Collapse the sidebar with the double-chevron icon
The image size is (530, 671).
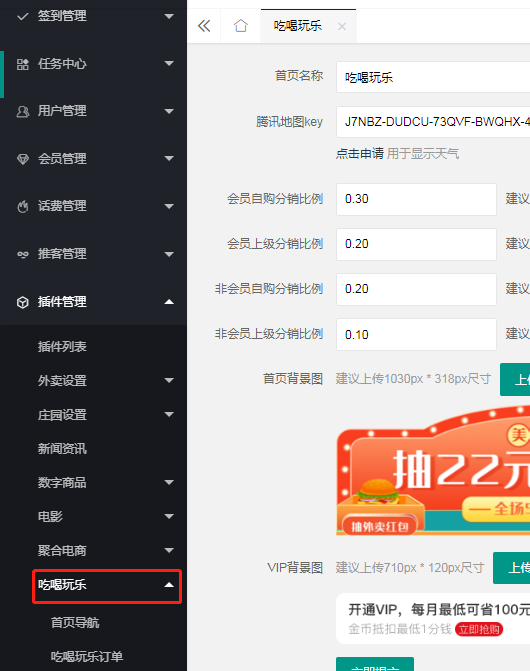[x=204, y=26]
